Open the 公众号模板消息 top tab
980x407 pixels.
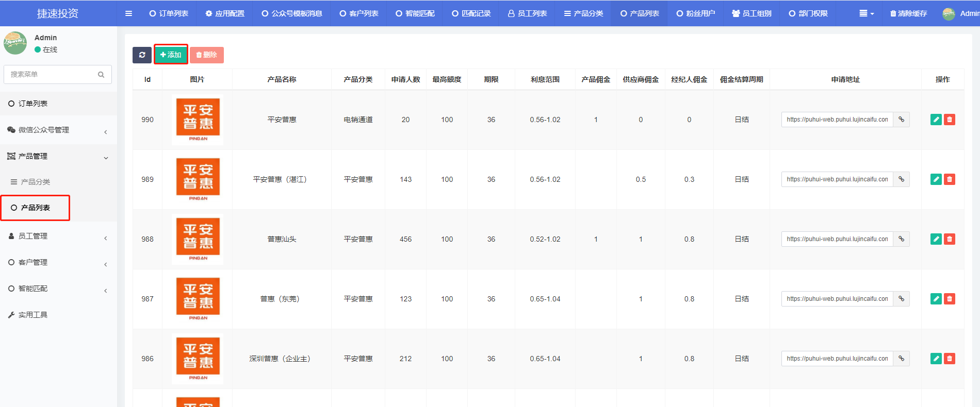click(x=292, y=13)
